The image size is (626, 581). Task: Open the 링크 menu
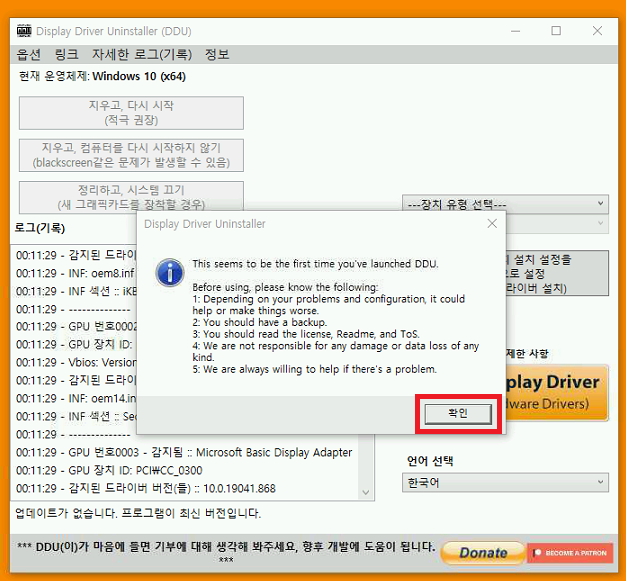point(66,54)
